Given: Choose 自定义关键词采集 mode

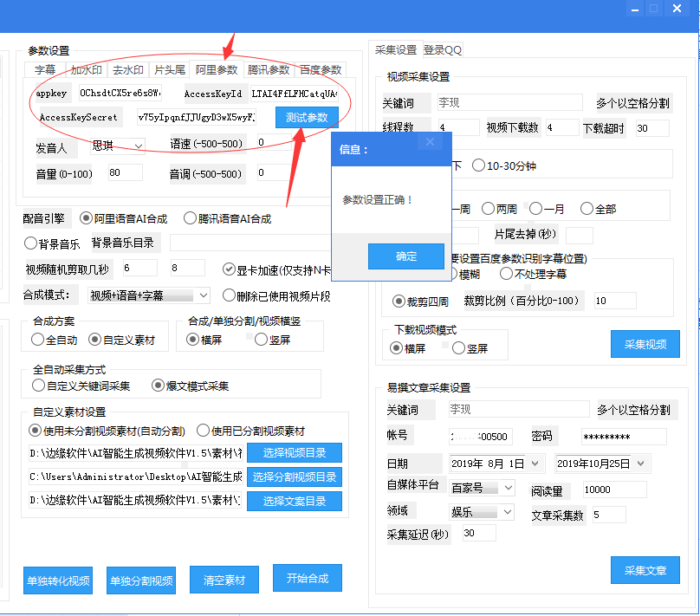Looking at the screenshot, I should [81, 386].
